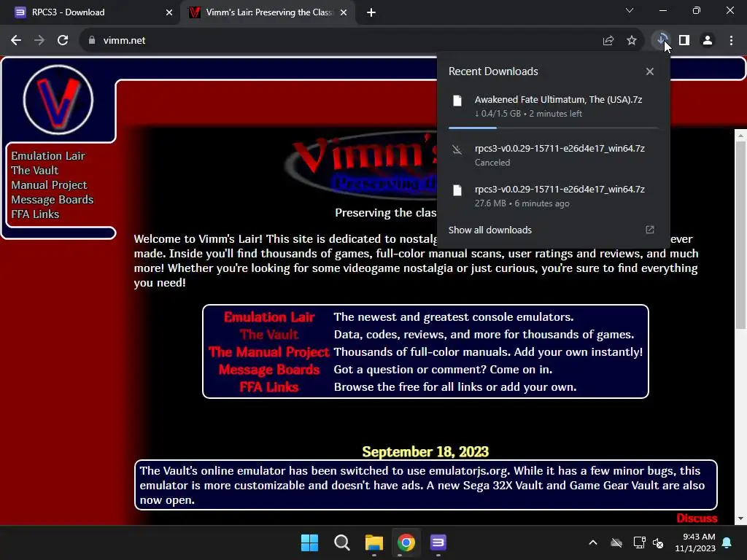Open notifications bell icon
Screen dimensions: 747x560
[x=727, y=542]
